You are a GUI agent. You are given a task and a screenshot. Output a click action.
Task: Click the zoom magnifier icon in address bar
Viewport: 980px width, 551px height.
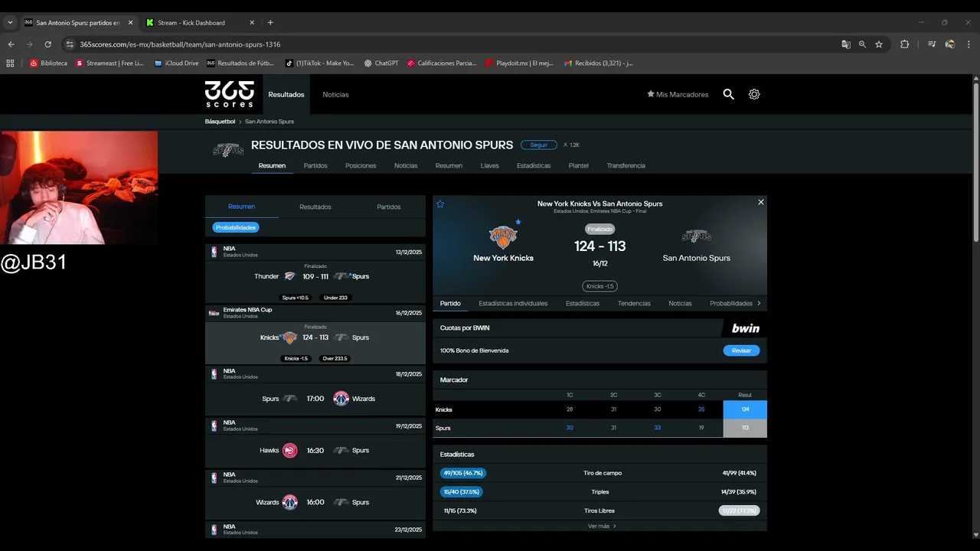click(862, 44)
